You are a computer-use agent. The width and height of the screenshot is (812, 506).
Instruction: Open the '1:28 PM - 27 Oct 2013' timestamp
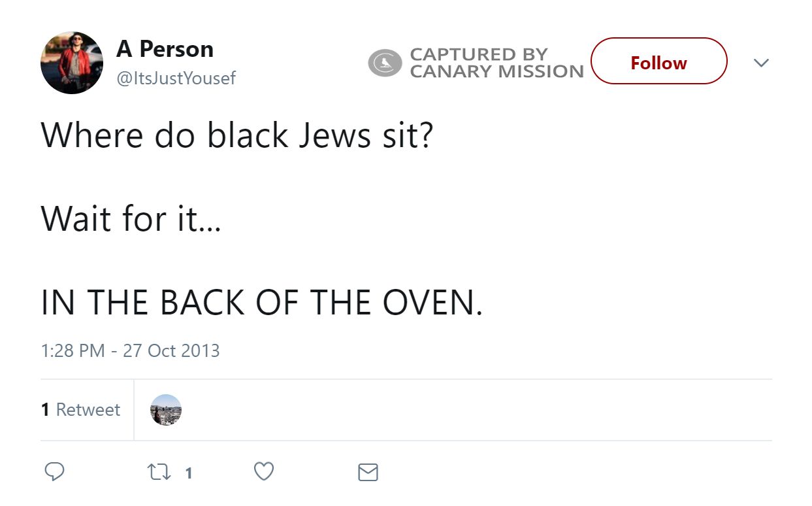coord(130,350)
